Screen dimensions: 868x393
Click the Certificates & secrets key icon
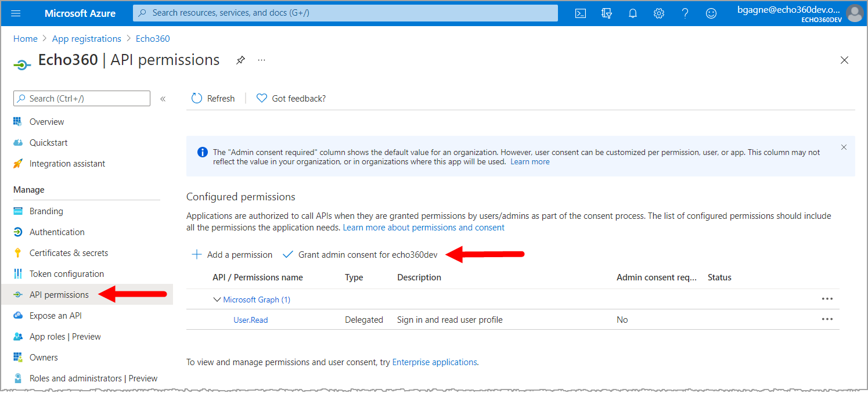18,253
